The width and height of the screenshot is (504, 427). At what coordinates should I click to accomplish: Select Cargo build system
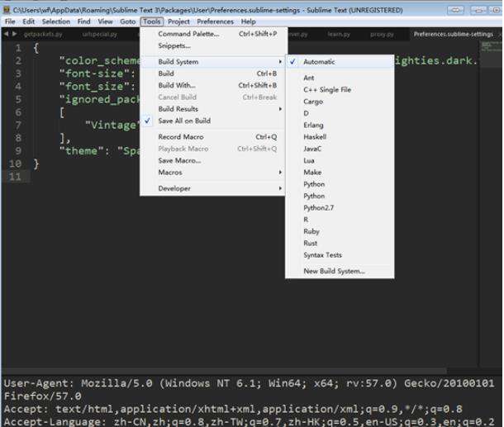[x=340, y=102]
